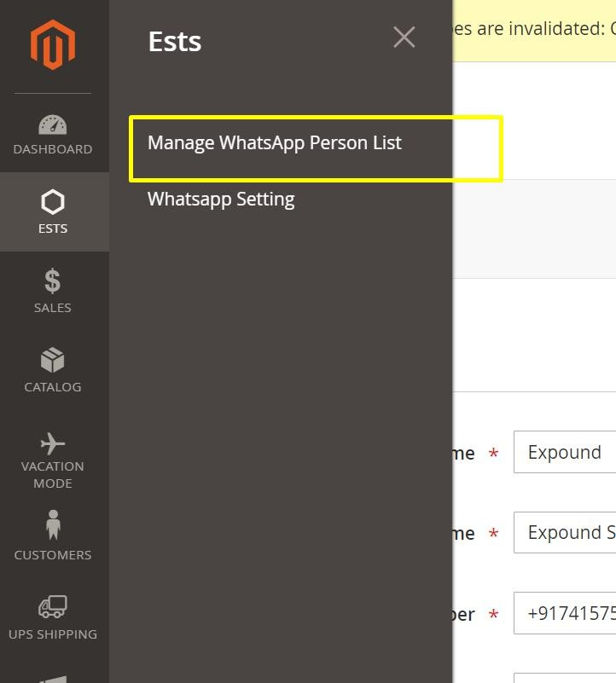The width and height of the screenshot is (616, 683).
Task: Click the field containing Expound
Action: [565, 452]
